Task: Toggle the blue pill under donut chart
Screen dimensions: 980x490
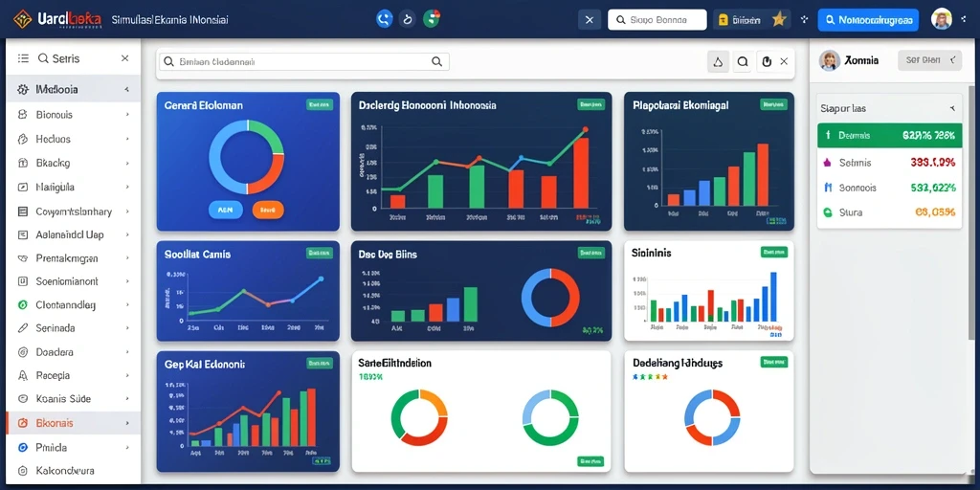Action: (225, 210)
